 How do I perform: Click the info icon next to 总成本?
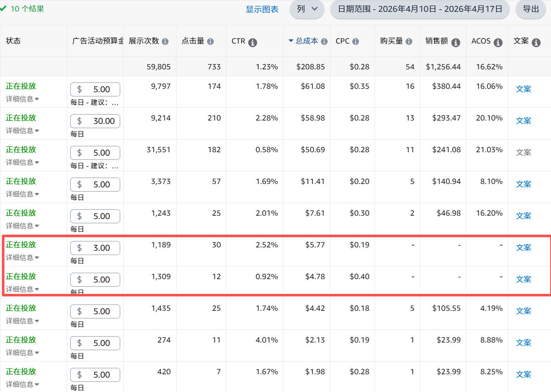[x=324, y=41]
